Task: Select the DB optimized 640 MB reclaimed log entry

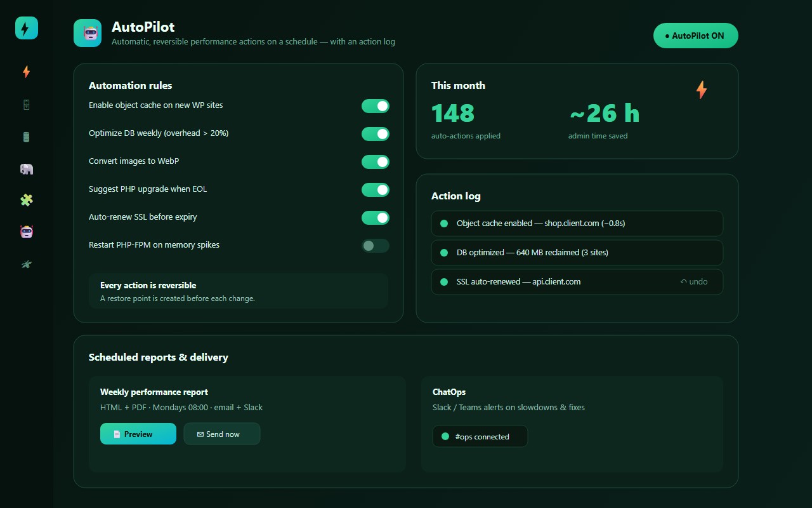Action: 577,253
